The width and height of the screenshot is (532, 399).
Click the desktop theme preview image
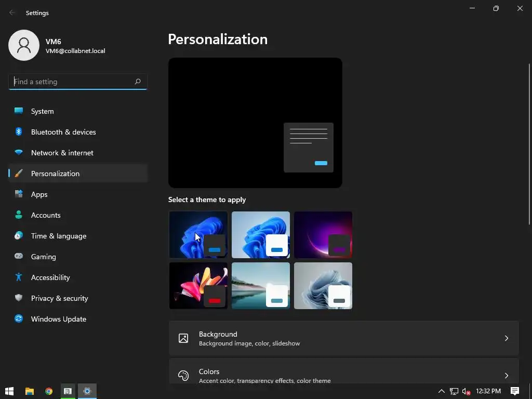point(255,123)
